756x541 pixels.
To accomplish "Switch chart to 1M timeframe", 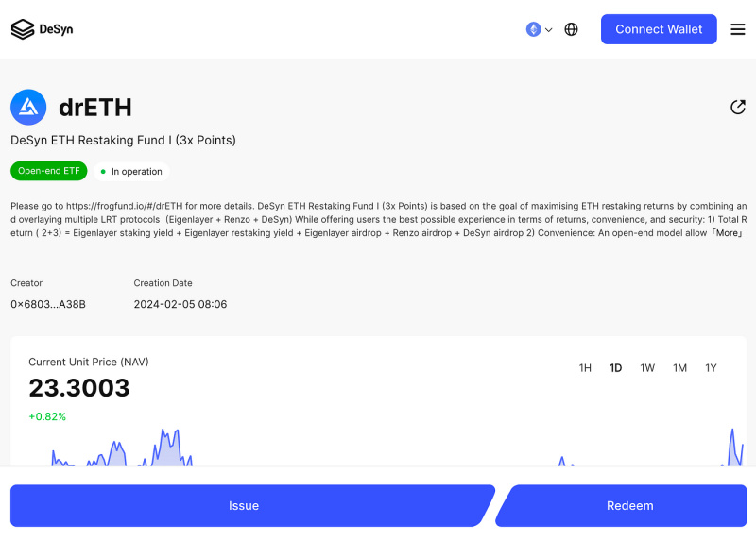I will [679, 368].
